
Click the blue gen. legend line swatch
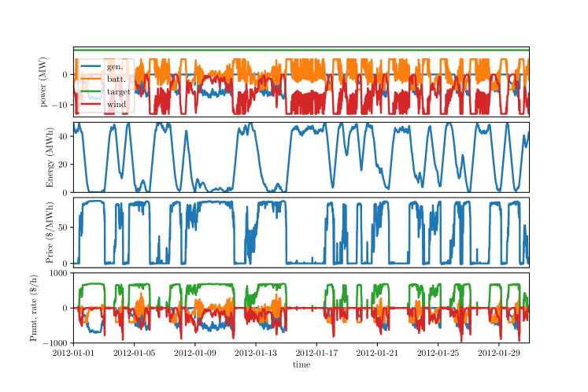pos(91,66)
